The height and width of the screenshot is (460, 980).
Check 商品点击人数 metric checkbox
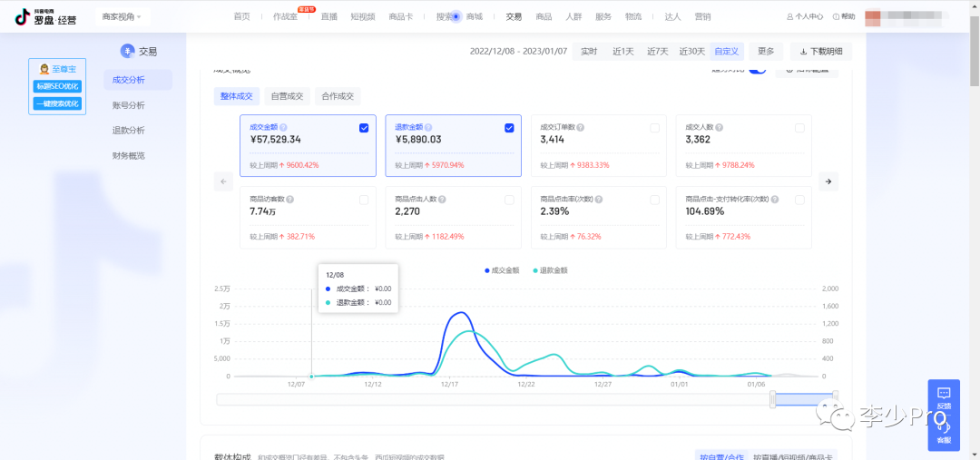point(509,200)
